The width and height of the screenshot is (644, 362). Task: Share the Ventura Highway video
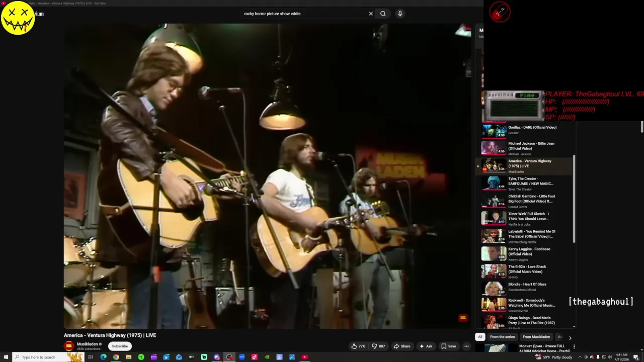[x=402, y=346]
